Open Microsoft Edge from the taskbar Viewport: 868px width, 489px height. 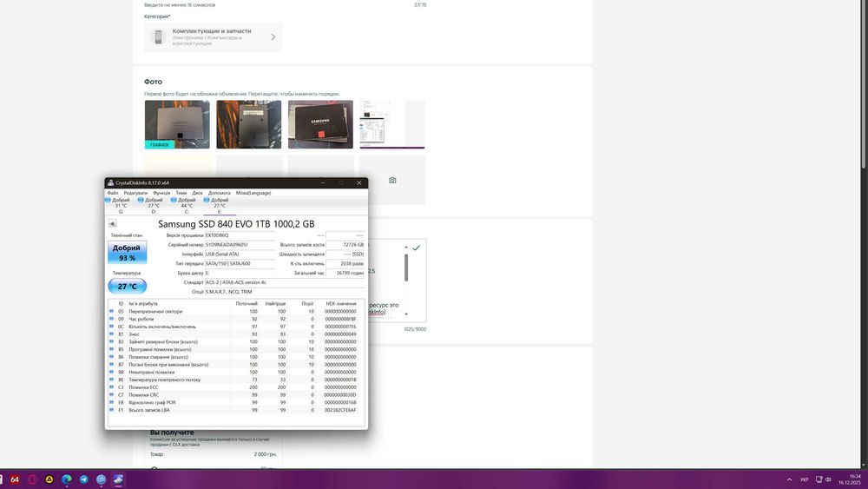[x=67, y=479]
